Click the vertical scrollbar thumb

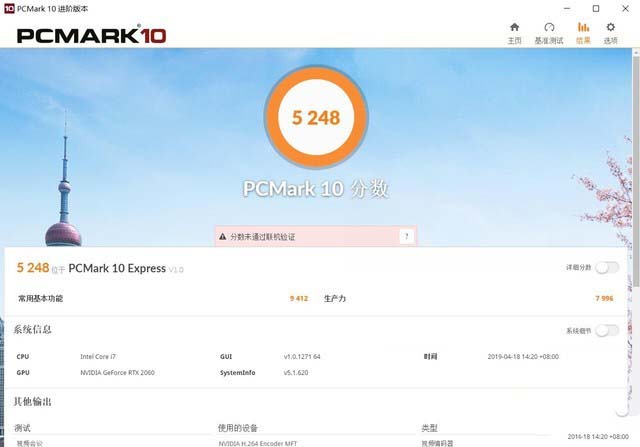pyautogui.click(x=636, y=171)
